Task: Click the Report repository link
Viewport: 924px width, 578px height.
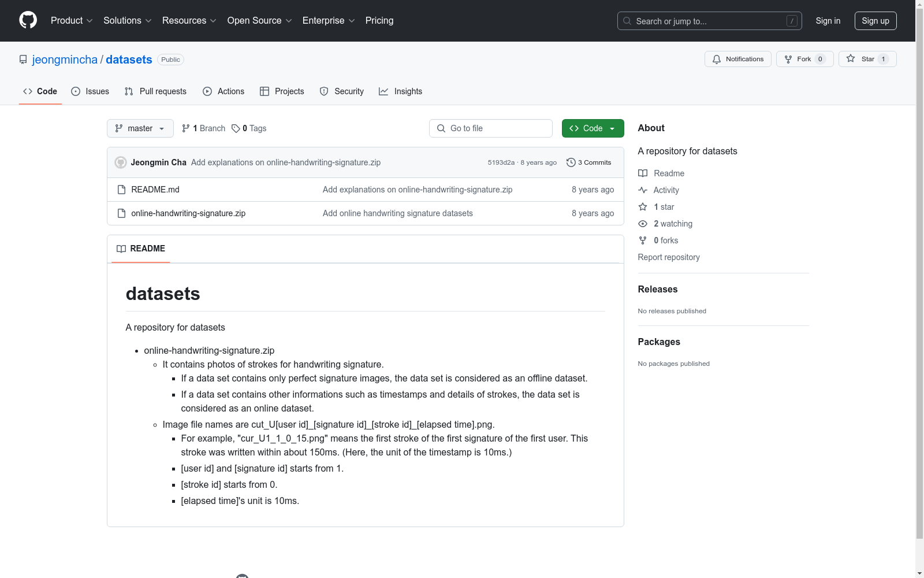Action: 669,257
